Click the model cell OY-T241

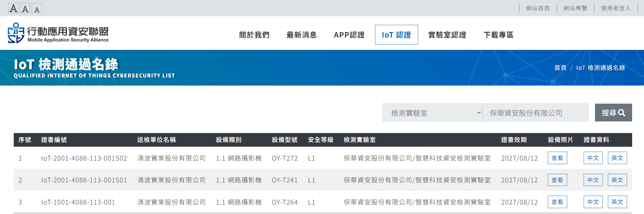285,180
